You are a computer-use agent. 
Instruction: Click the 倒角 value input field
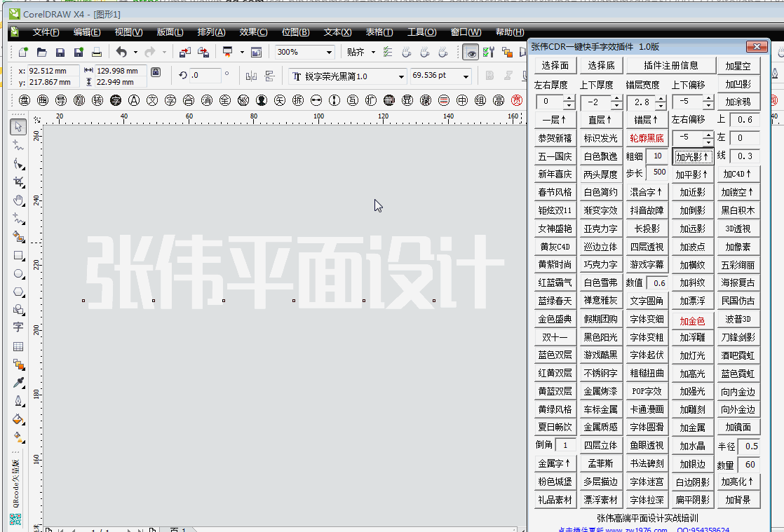tap(565, 444)
